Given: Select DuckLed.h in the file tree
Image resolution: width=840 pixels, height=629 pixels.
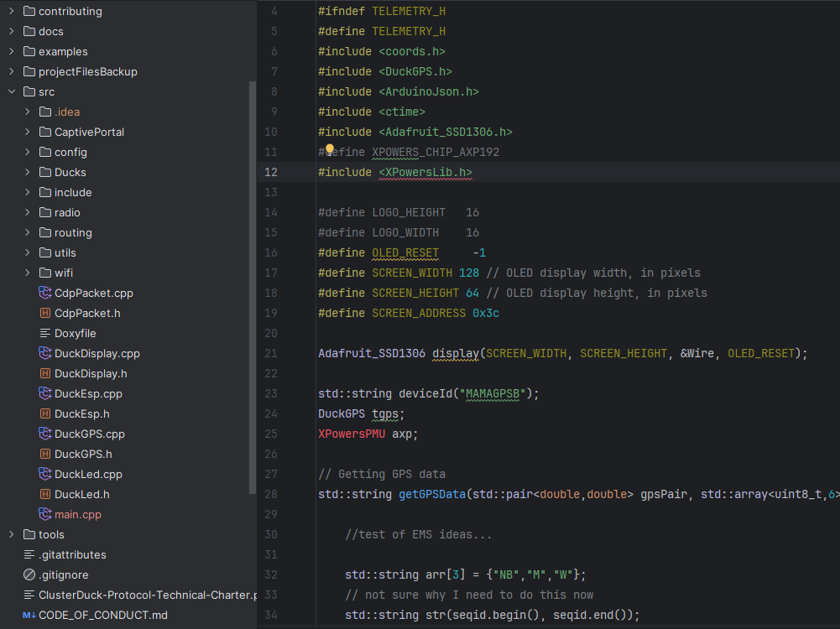Looking at the screenshot, I should pos(81,494).
